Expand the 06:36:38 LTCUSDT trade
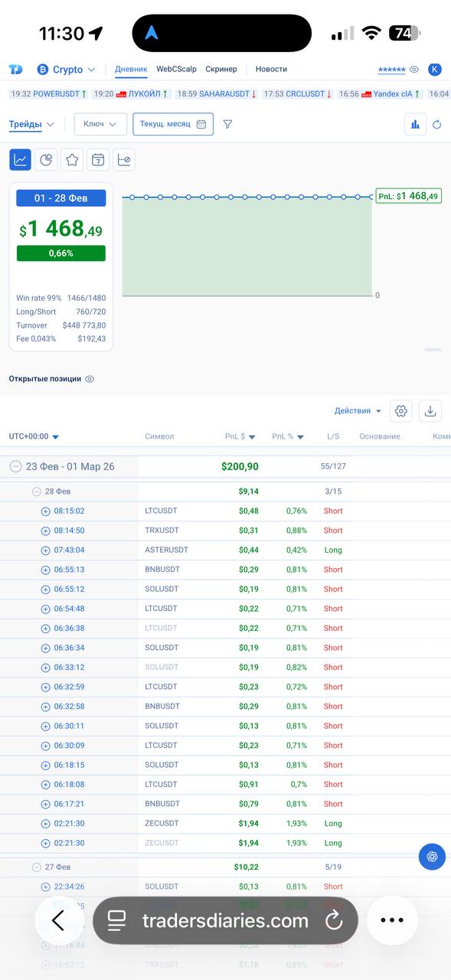 point(45,629)
